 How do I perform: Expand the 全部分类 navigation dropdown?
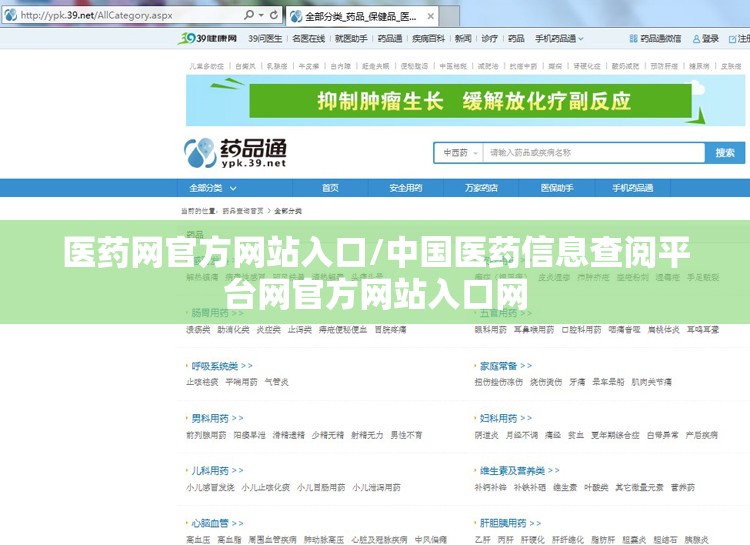[x=213, y=188]
